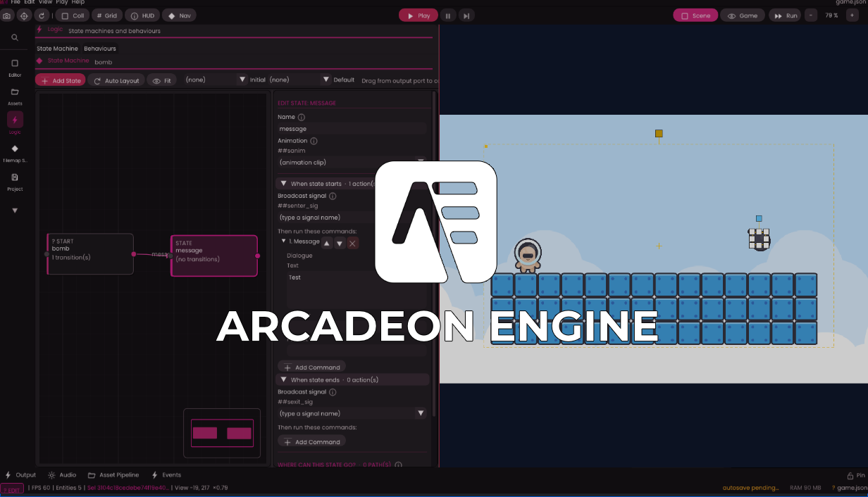Open the File menu

pos(15,3)
